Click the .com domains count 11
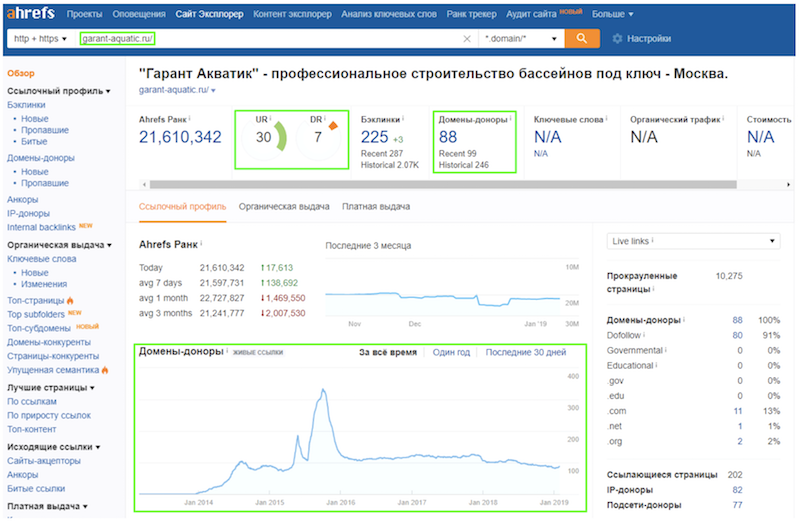The width and height of the screenshot is (800, 529). coord(738,411)
